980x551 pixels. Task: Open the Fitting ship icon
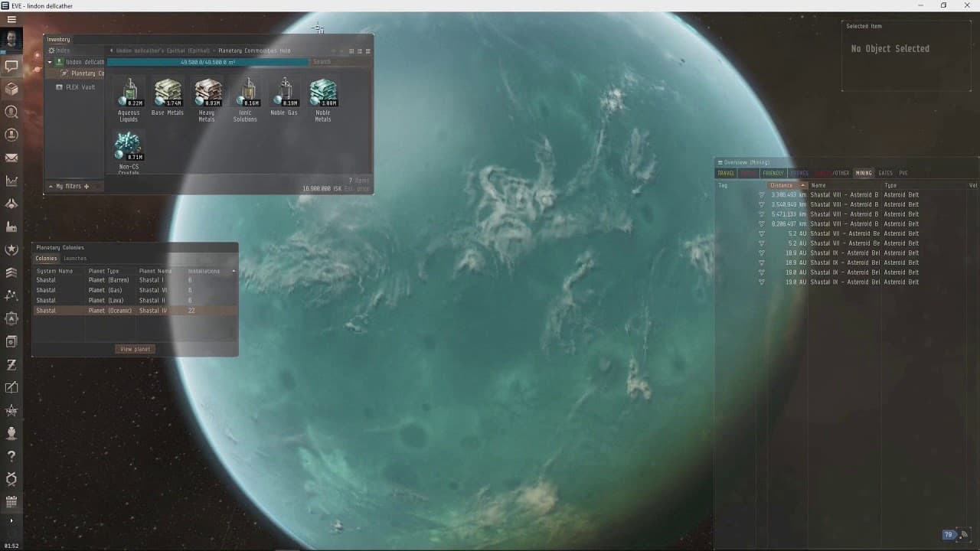pos(11,204)
